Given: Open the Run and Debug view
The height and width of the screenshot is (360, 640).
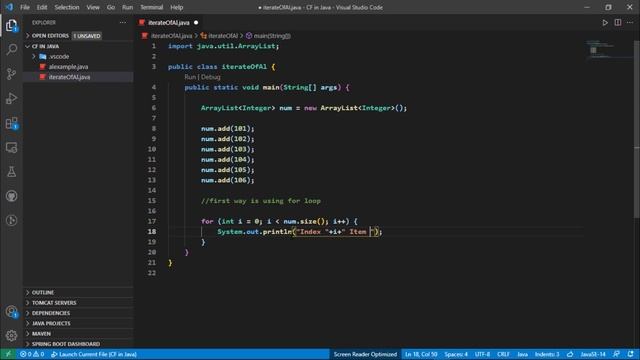Looking at the screenshot, I should [11, 98].
